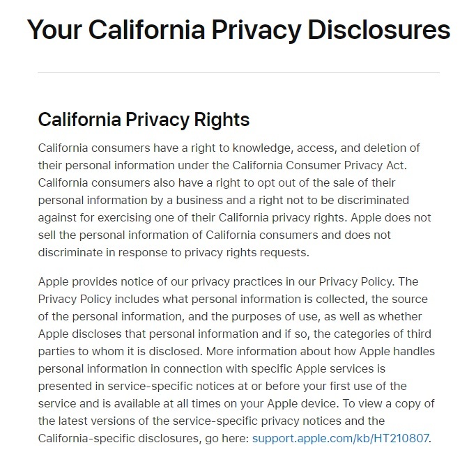Click the text "California-specific disclosures, go here:"
476x452 pixels.
point(144,438)
